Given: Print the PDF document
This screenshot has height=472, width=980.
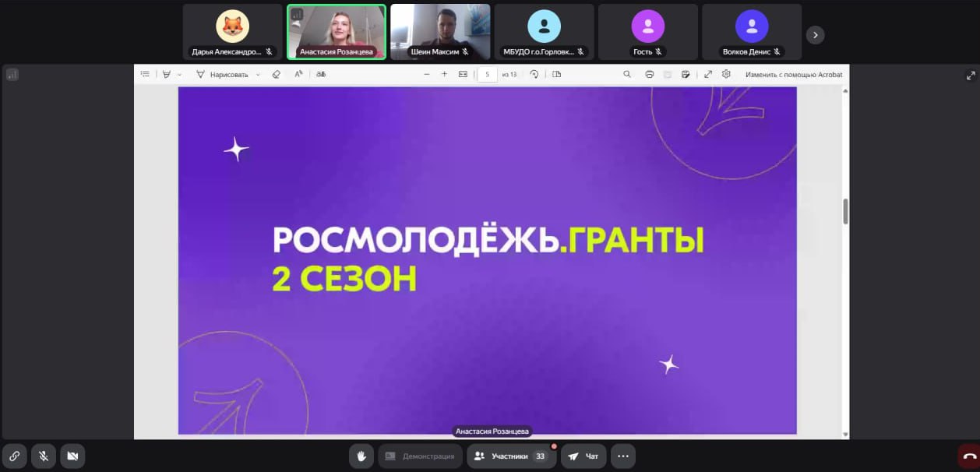Looking at the screenshot, I should tap(649, 74).
